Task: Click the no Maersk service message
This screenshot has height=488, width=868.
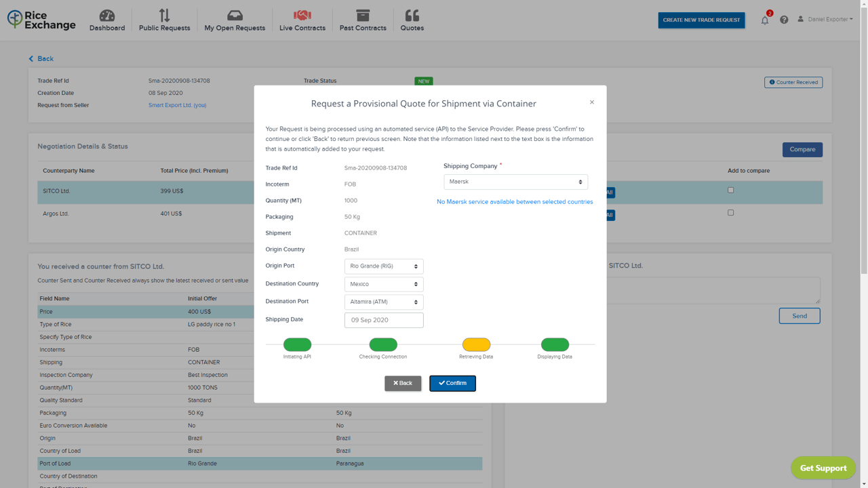Action: pyautogui.click(x=515, y=202)
